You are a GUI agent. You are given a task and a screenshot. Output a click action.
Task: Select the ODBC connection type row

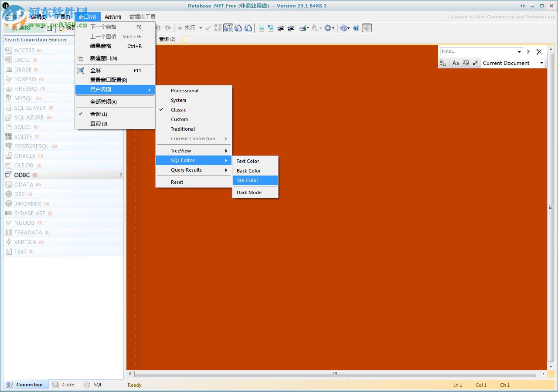pyautogui.click(x=63, y=175)
